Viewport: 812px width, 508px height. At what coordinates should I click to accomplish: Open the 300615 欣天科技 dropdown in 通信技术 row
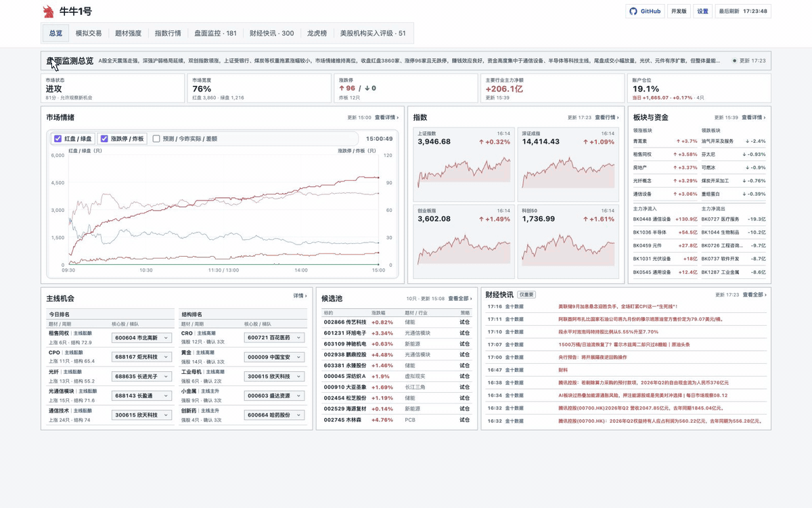pos(142,415)
